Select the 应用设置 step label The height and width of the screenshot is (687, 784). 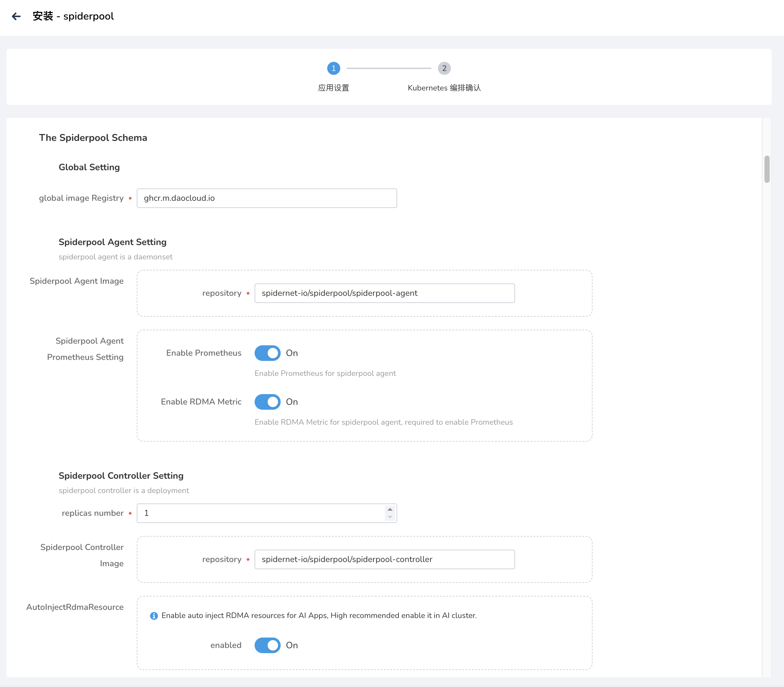coord(333,88)
